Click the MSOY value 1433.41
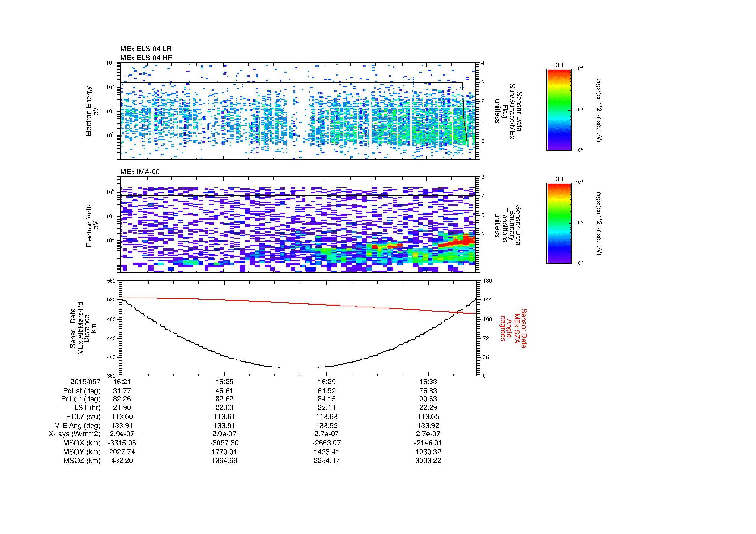 point(326,452)
